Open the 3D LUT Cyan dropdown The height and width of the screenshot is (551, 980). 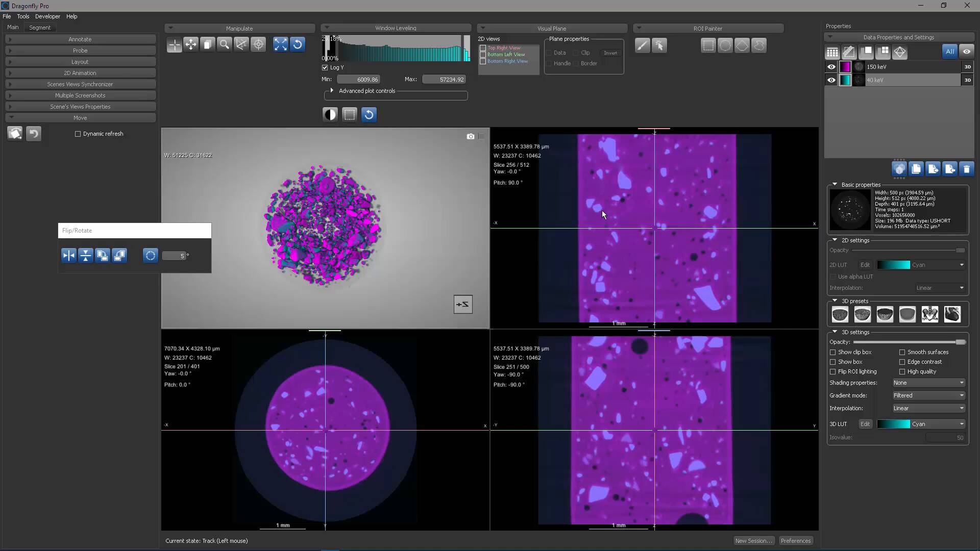[x=921, y=424]
